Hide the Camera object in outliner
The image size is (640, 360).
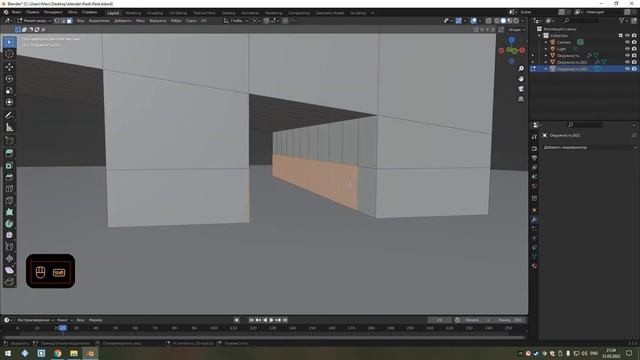point(627,42)
